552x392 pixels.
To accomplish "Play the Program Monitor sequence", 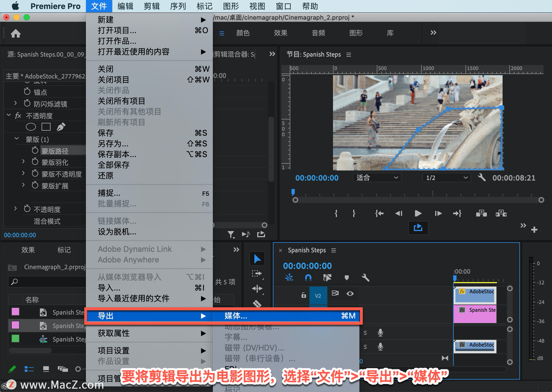I will tap(418, 213).
